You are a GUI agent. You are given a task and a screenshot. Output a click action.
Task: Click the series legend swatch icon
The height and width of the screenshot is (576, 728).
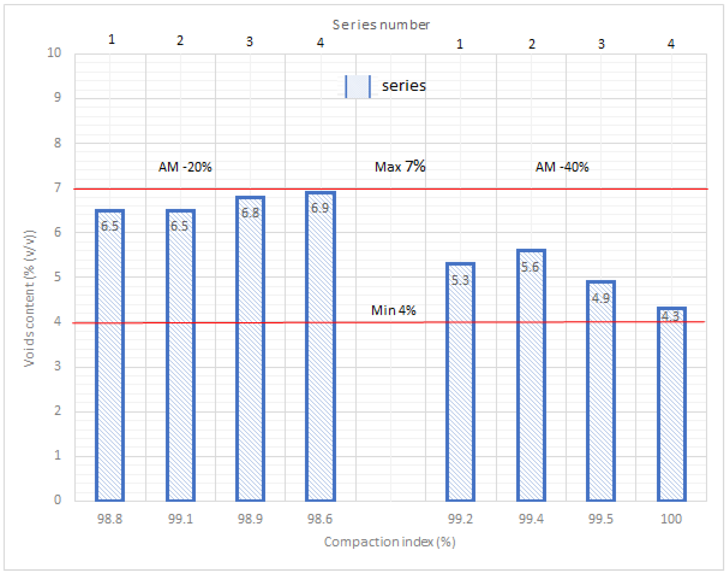point(358,87)
